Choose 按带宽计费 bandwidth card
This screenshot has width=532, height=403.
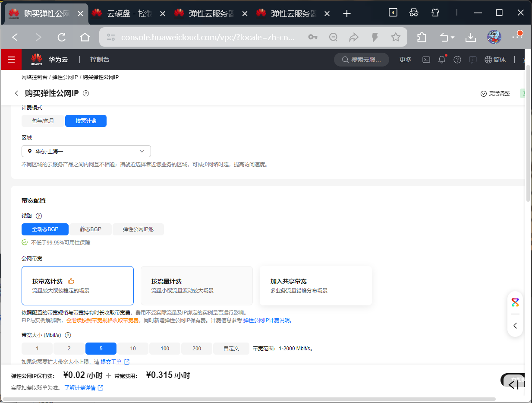78,286
